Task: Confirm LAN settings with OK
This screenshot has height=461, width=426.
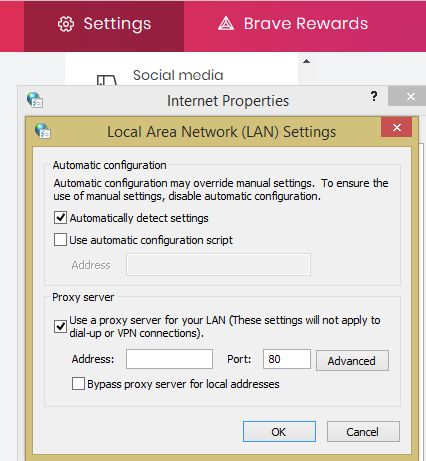Action: 279,432
